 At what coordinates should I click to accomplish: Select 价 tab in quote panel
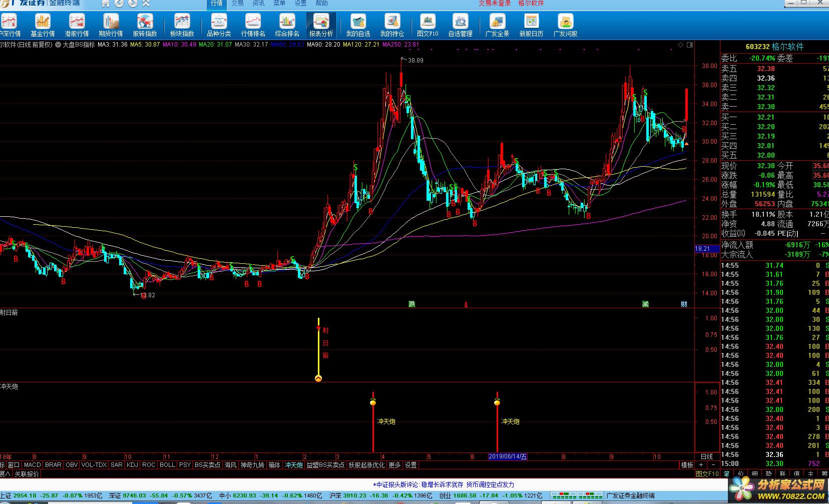(741, 473)
